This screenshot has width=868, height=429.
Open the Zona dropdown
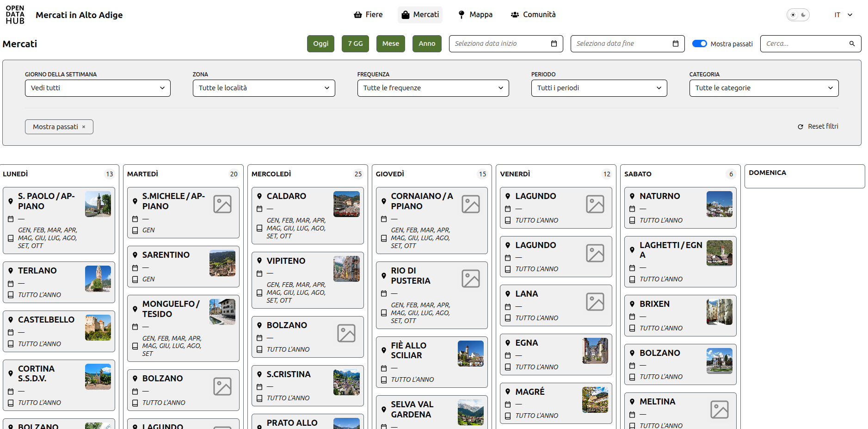pyautogui.click(x=264, y=88)
